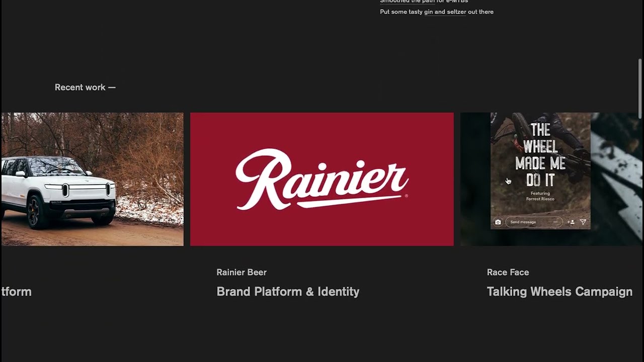Click the 'Smoothed the path' link text

pos(407,2)
